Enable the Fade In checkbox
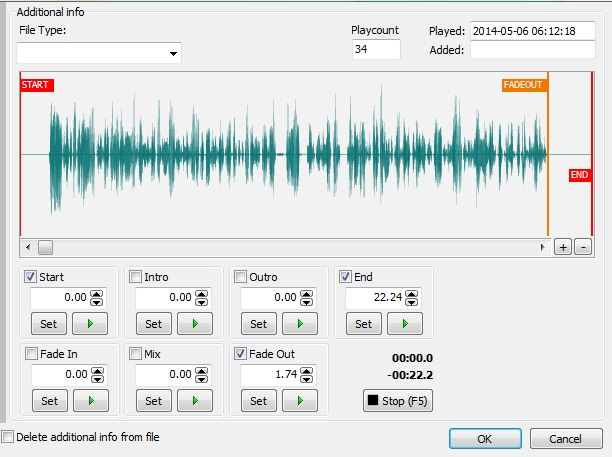Screen dimensions: 612x457 point(31,354)
